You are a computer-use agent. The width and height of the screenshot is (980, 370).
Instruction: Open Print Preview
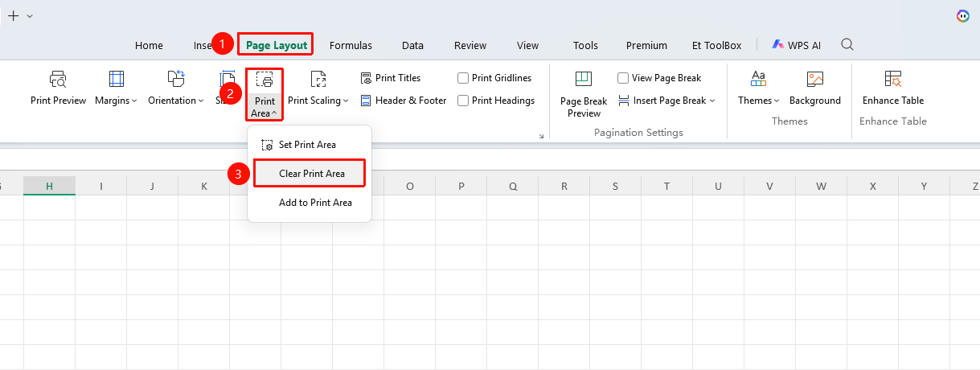(x=58, y=88)
